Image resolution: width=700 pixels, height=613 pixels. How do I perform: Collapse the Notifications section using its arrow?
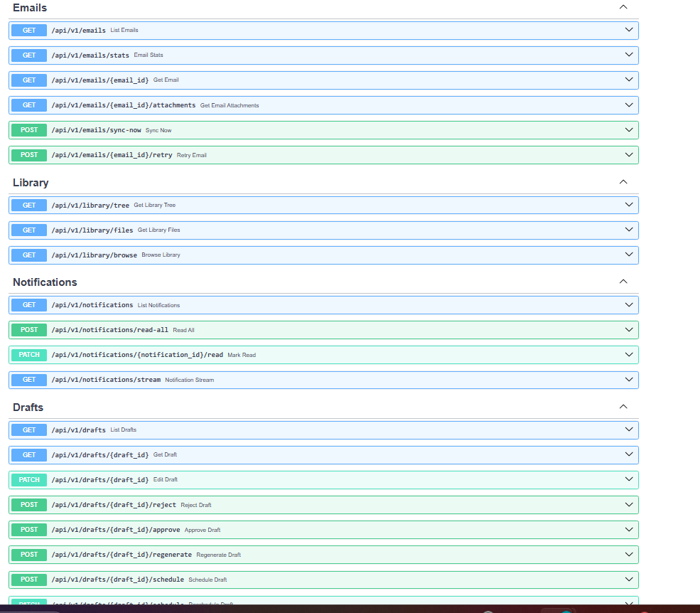(x=623, y=282)
